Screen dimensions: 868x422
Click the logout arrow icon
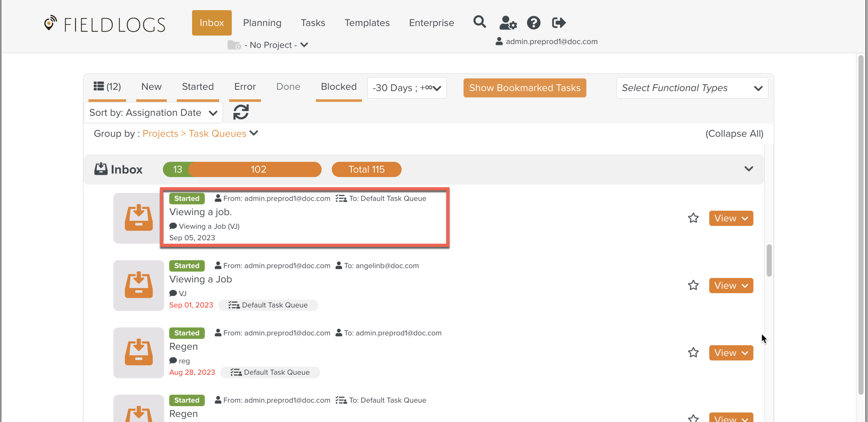(559, 23)
